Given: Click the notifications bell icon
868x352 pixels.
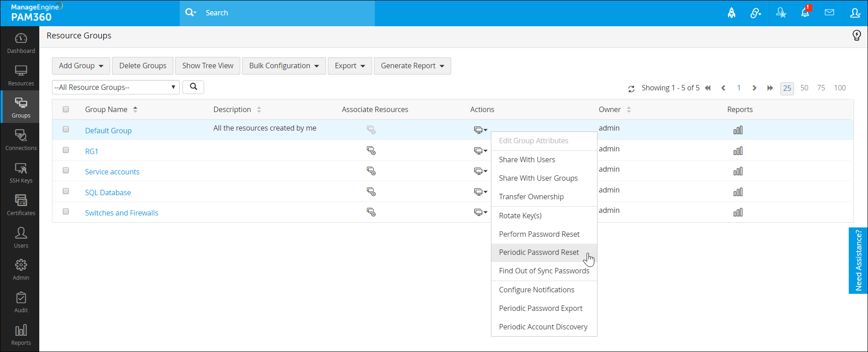Looking at the screenshot, I should (x=805, y=13).
